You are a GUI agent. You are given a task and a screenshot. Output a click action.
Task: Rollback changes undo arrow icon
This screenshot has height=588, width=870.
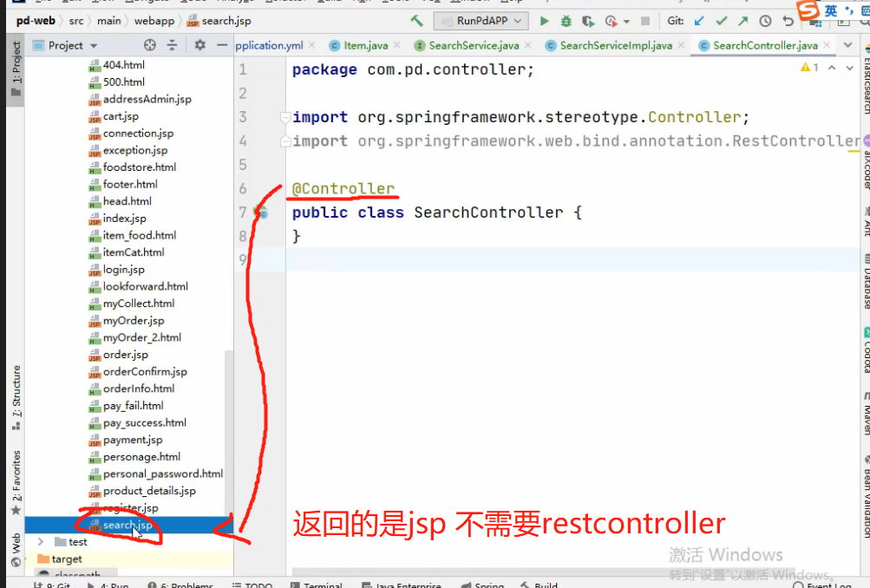coord(788,21)
